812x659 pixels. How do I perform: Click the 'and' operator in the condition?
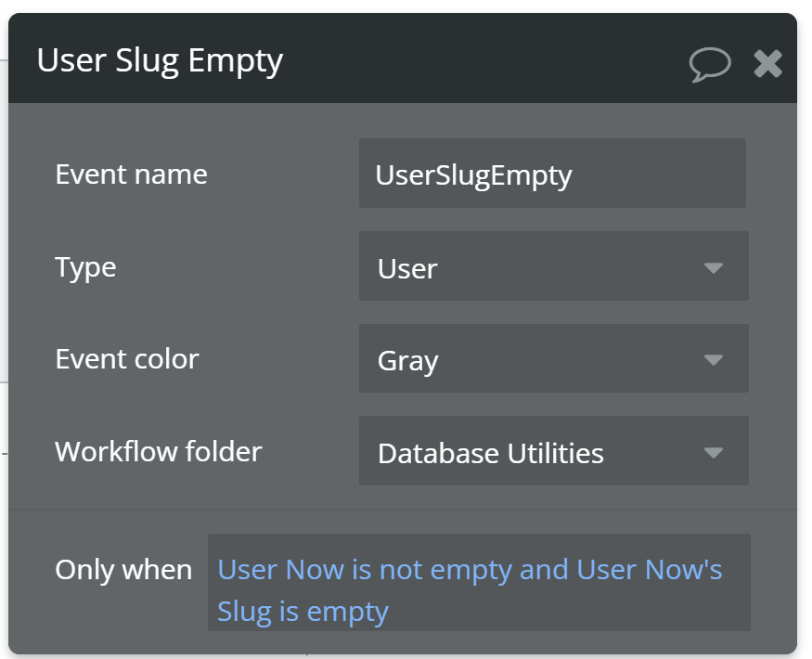point(546,569)
